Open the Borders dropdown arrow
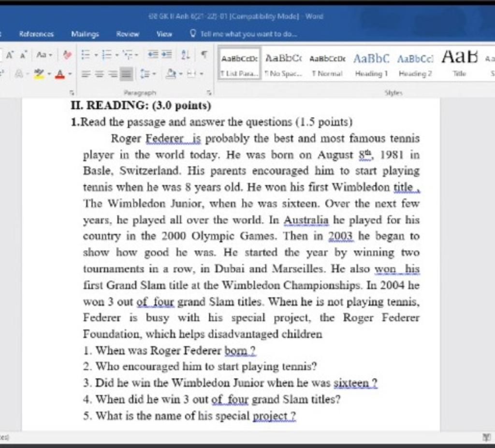 (x=201, y=74)
